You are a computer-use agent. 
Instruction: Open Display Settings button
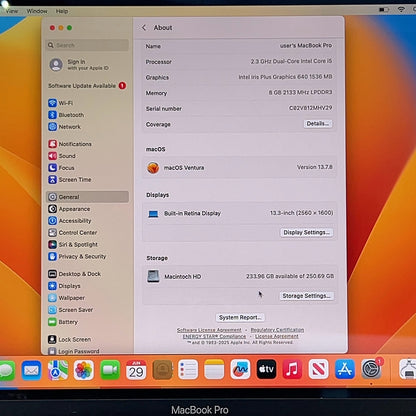[306, 232]
